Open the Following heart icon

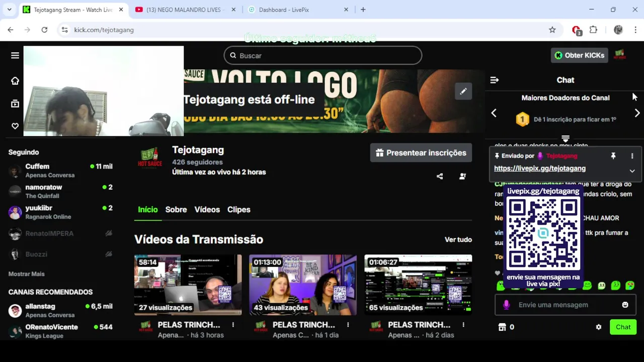(x=15, y=126)
